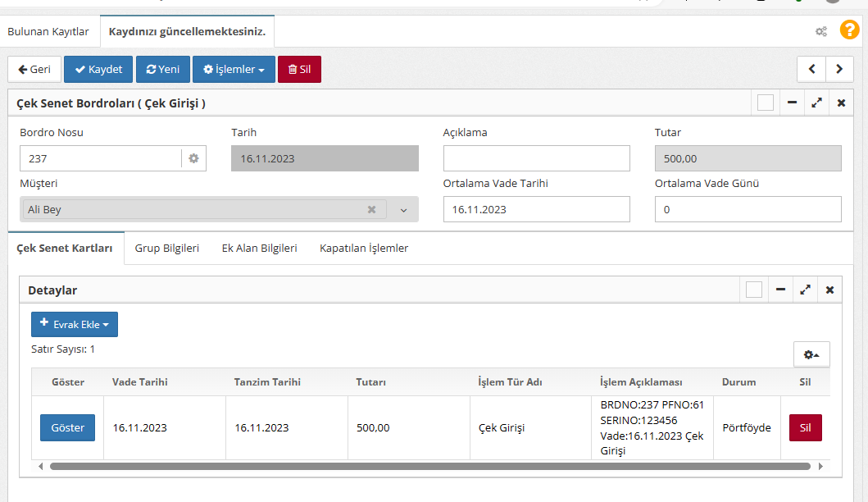The image size is (868, 502).
Task: Expand the Detaylar panel to fullscreen
Action: (x=806, y=290)
